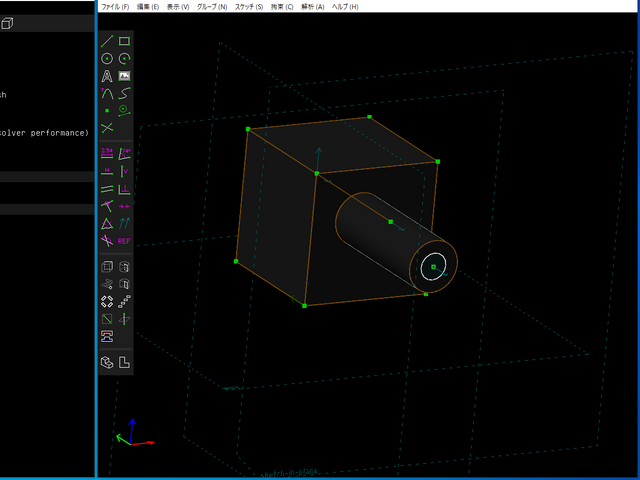Create a new extrude group
640x480 pixels.
(x=107, y=266)
